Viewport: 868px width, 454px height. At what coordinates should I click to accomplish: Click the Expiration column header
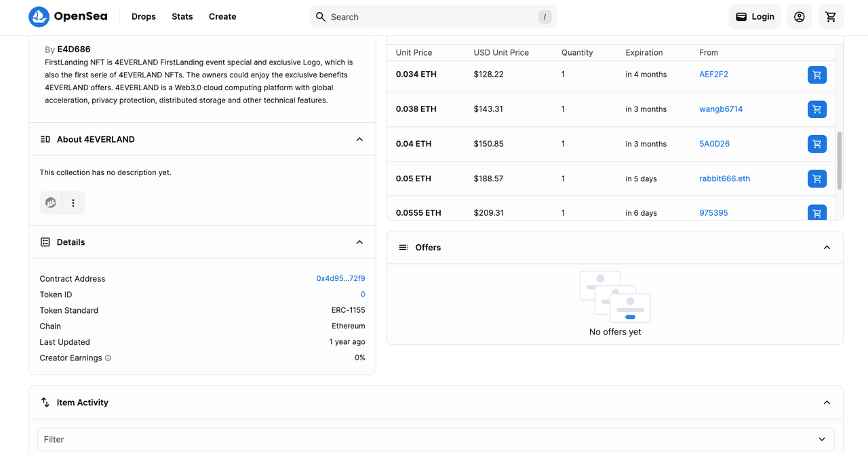(x=644, y=53)
